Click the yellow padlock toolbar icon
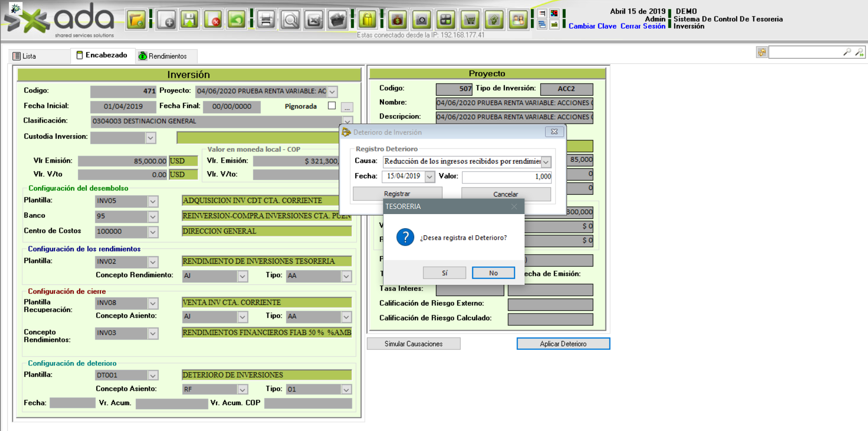 (367, 20)
